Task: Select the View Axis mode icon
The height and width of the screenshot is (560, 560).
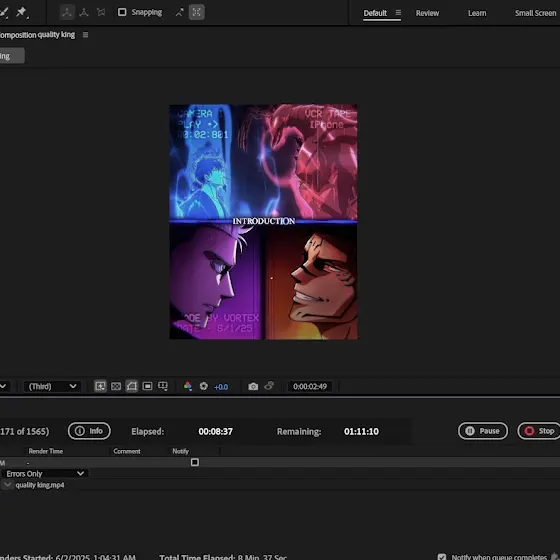Action: 101,12
